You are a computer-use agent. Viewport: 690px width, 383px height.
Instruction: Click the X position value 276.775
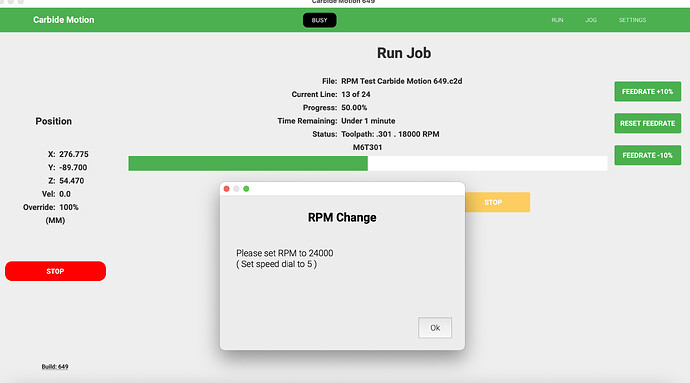(x=74, y=154)
